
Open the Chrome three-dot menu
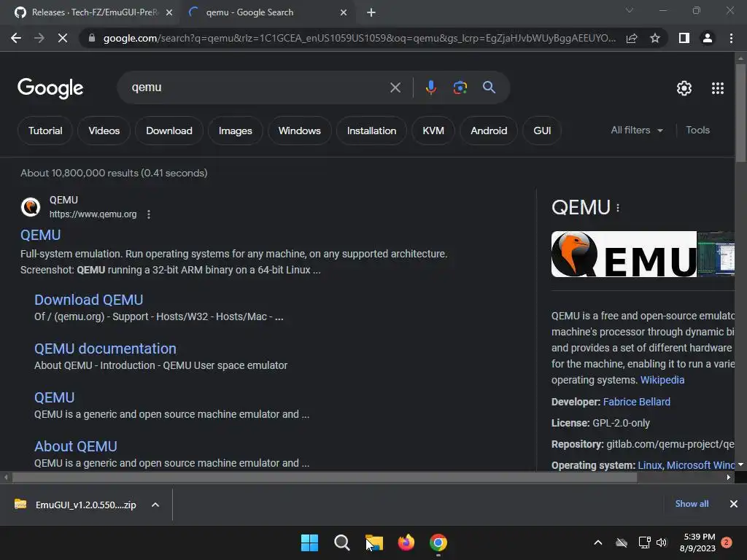731,38
